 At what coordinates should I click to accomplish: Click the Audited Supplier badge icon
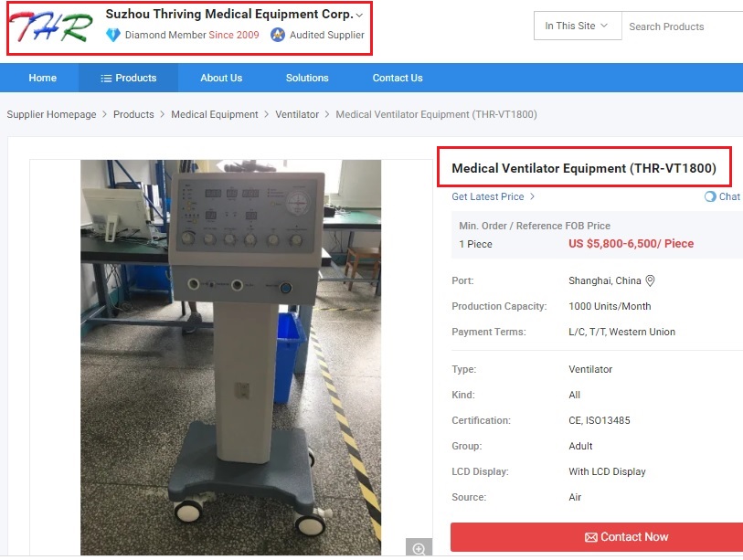(278, 35)
